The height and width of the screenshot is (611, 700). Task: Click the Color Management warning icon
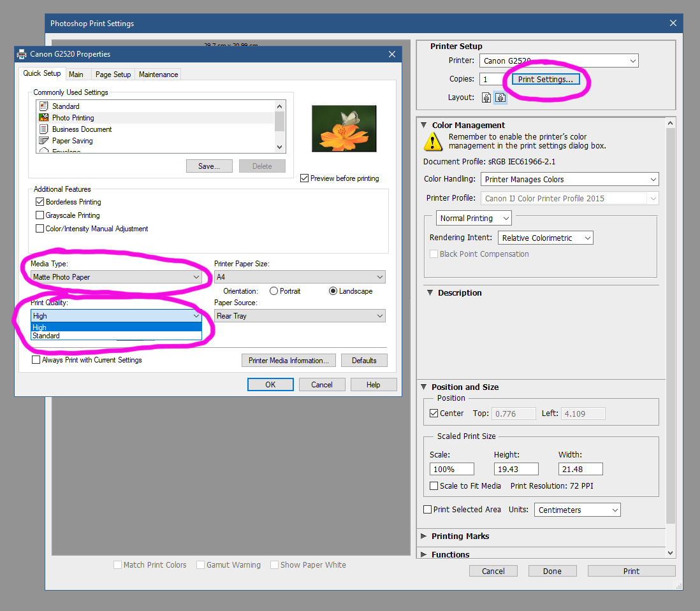pyautogui.click(x=434, y=141)
